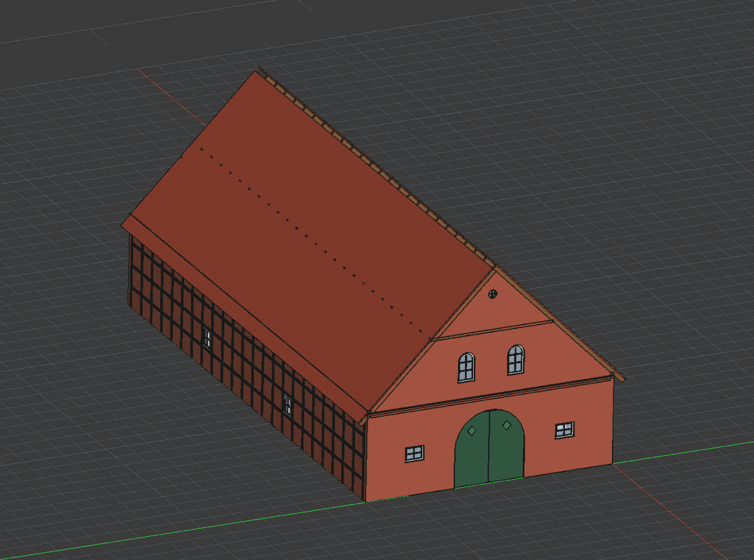The height and width of the screenshot is (560, 754).
Task: Click the small round vent near gable peak
Action: (493, 294)
